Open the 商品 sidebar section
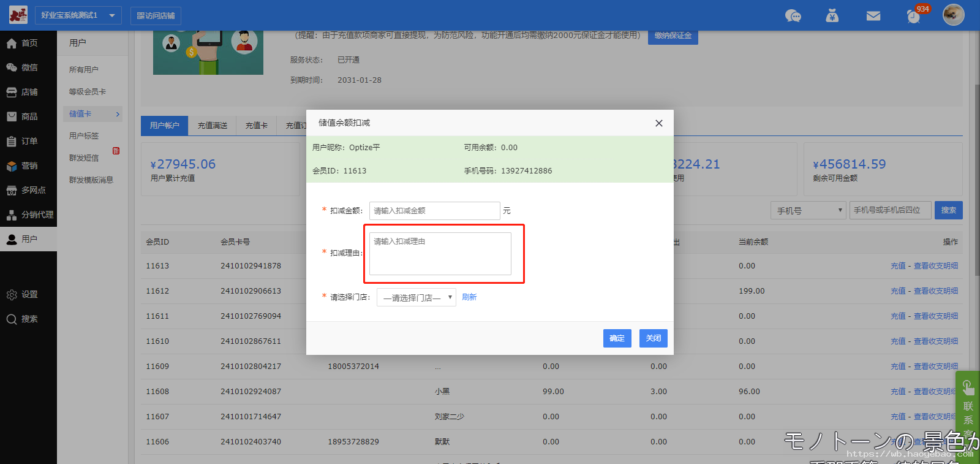Image resolution: width=980 pixels, height=464 pixels. [x=28, y=116]
